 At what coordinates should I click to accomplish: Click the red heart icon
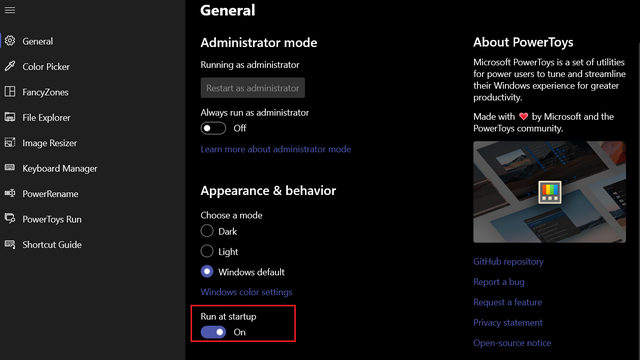click(x=523, y=117)
